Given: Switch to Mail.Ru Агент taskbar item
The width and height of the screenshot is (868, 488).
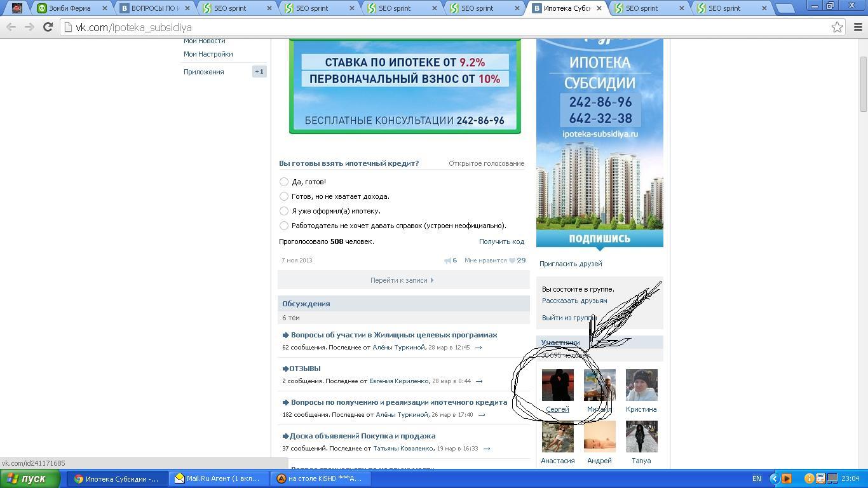Looking at the screenshot, I should tap(218, 478).
